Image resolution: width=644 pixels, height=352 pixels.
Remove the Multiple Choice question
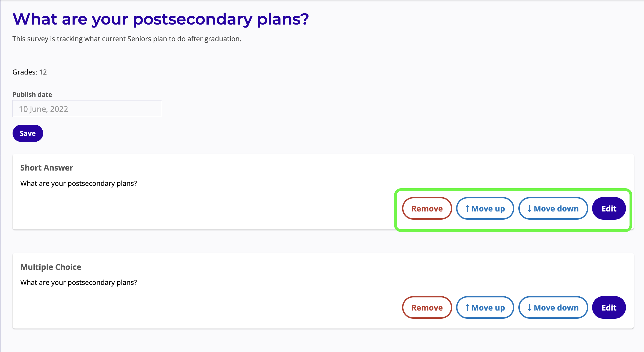[x=427, y=308]
